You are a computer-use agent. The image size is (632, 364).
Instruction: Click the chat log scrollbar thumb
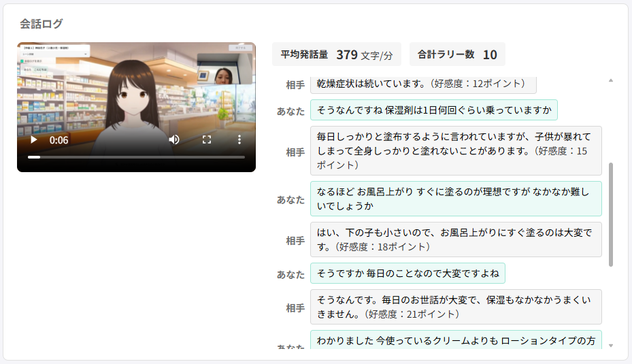pyautogui.click(x=610, y=214)
